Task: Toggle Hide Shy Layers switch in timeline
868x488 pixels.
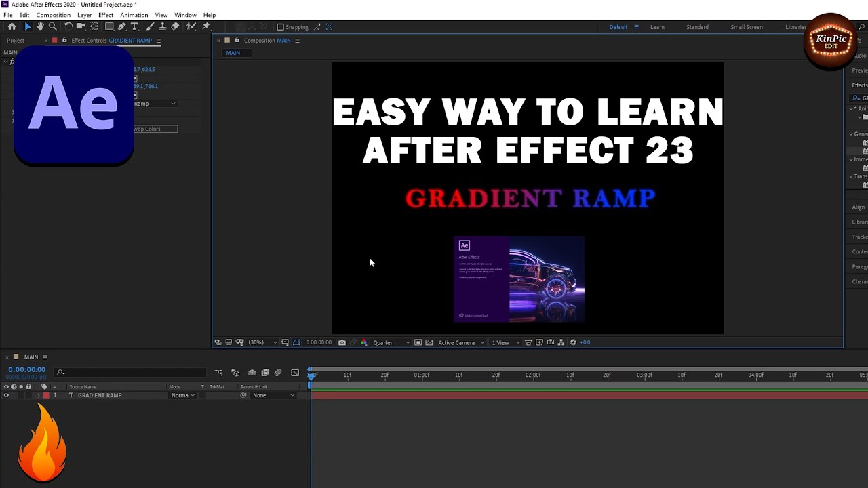Action: click(x=252, y=373)
